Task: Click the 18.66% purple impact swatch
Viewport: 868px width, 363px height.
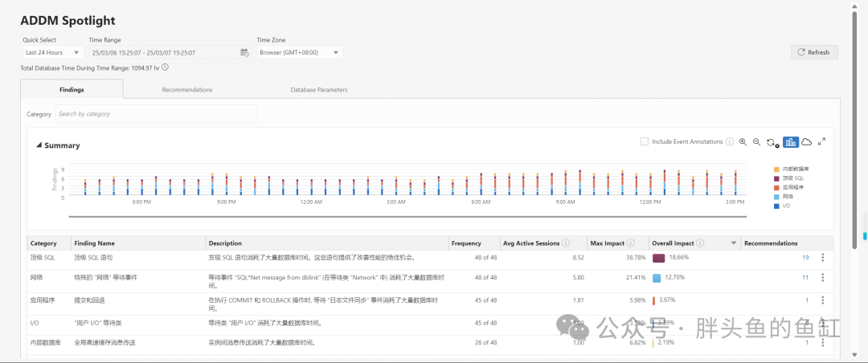Action: [x=658, y=258]
